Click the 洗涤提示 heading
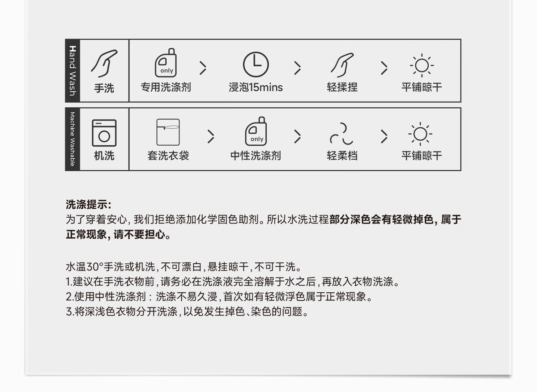The width and height of the screenshot is (537, 392). coord(88,205)
